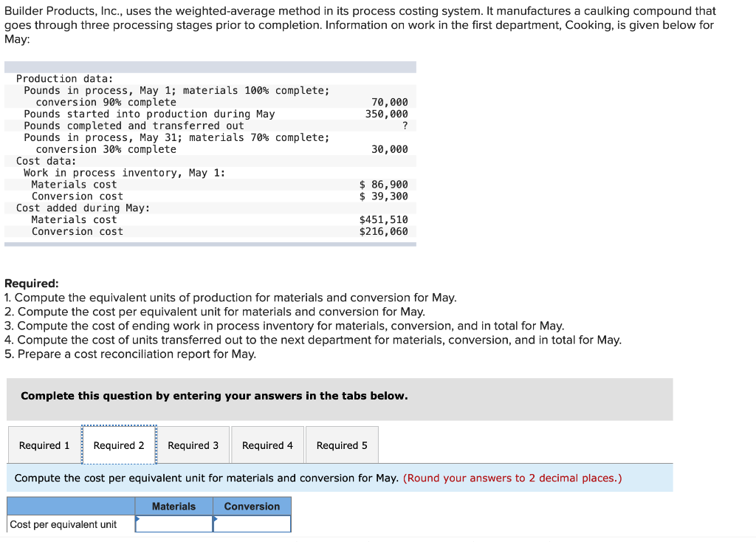Click the $216,060 conversion cost added value
The image size is (756, 542).
click(x=384, y=231)
